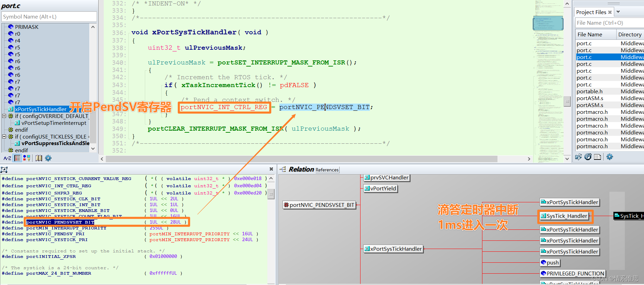Click the highlighted region in code overview minimap
644x285 pixels.
pos(548,23)
